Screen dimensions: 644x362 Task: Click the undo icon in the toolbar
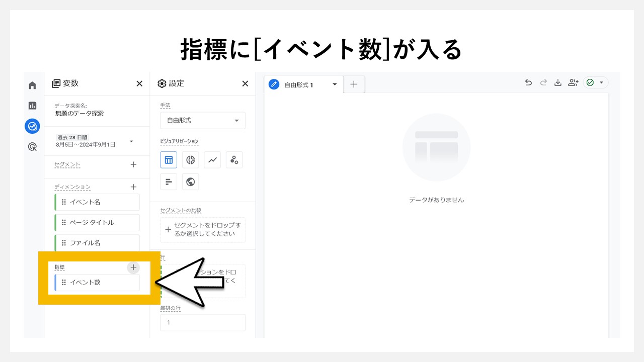(x=528, y=82)
